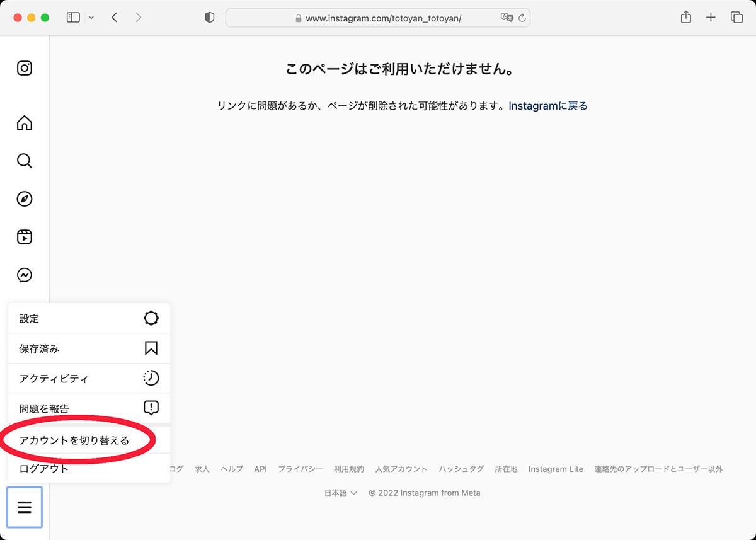Screen dimensions: 756x540
Task: Select 設定 in the popup menu
Action: [89, 318]
